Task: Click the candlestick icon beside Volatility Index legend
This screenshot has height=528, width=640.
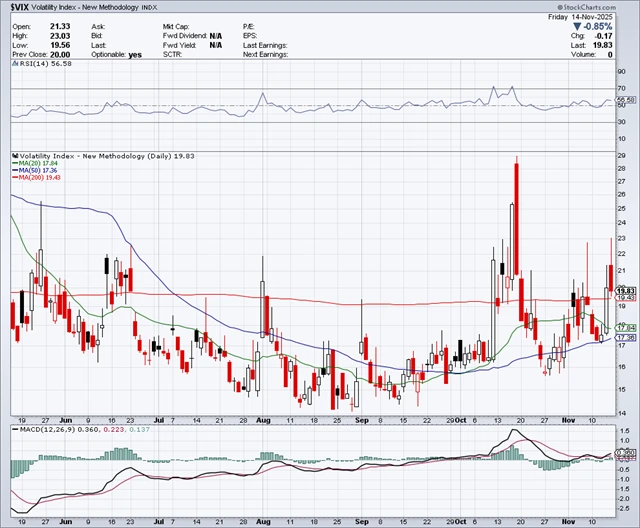Action: pos(13,155)
